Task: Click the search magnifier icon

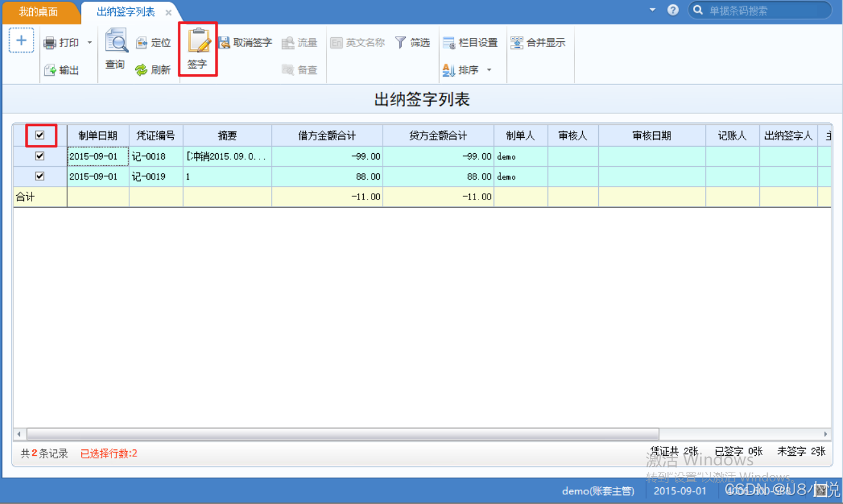Action: (x=698, y=10)
